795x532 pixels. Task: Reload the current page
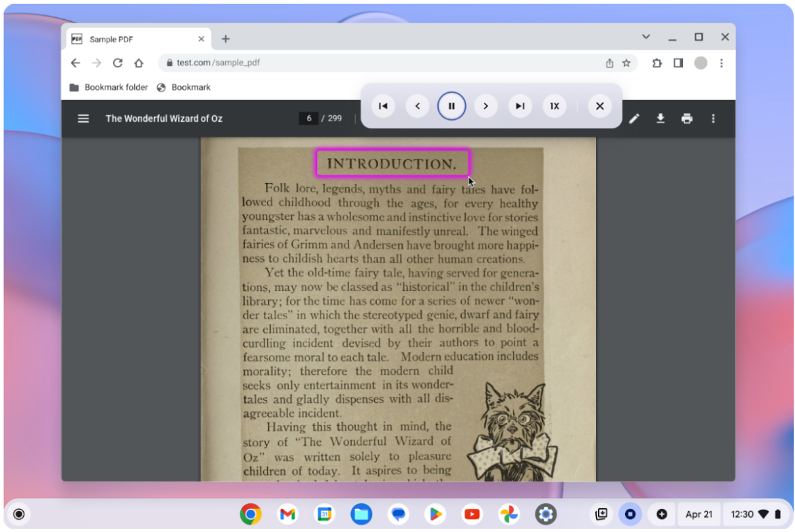pos(118,63)
